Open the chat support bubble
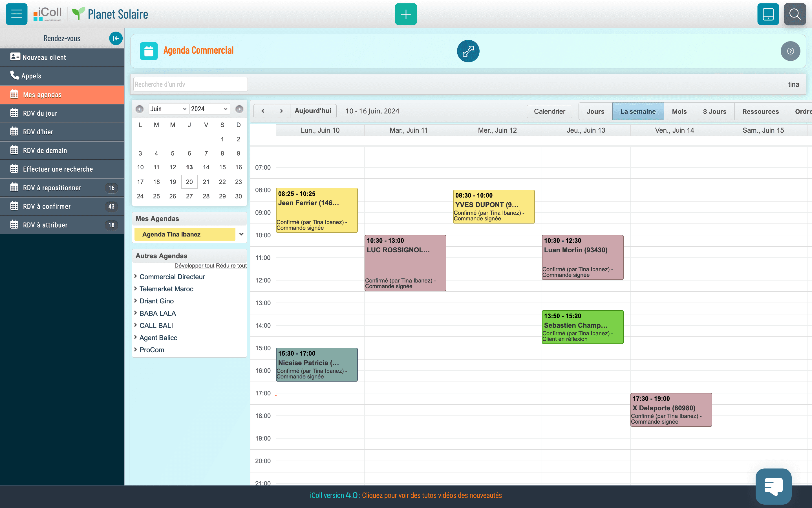812x508 pixels. coord(773,486)
